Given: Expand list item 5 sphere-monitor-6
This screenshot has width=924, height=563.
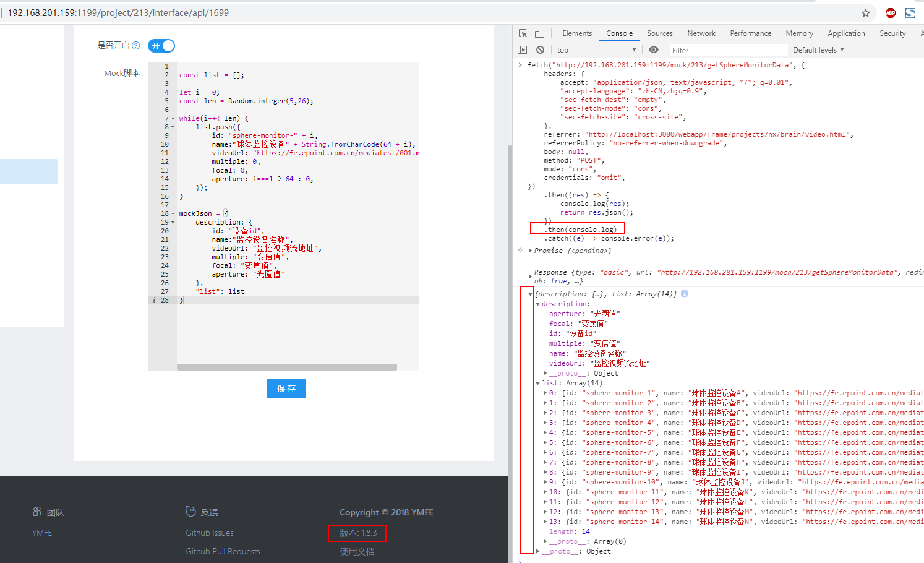Looking at the screenshot, I should click(545, 442).
